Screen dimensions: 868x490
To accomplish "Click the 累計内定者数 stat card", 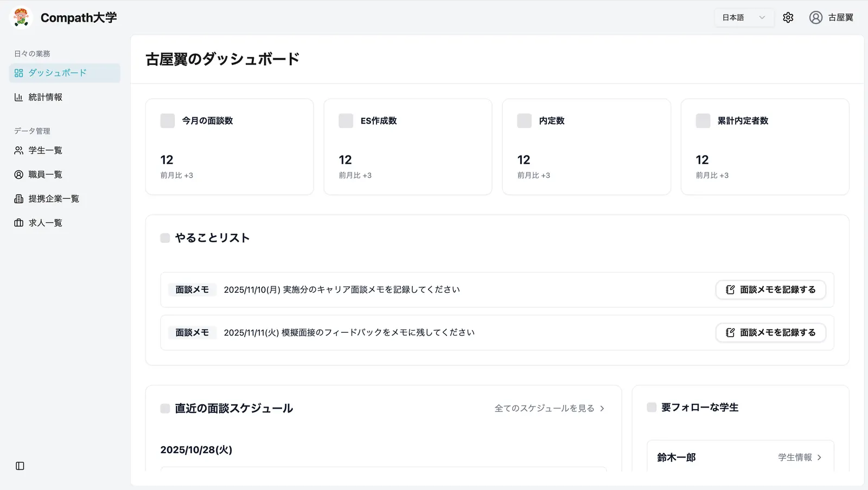I will 765,147.
